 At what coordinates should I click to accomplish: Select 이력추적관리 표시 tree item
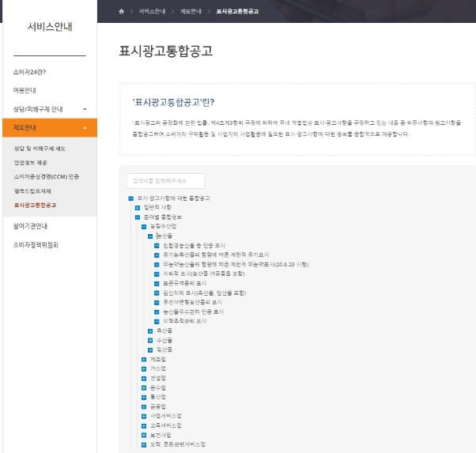184,321
